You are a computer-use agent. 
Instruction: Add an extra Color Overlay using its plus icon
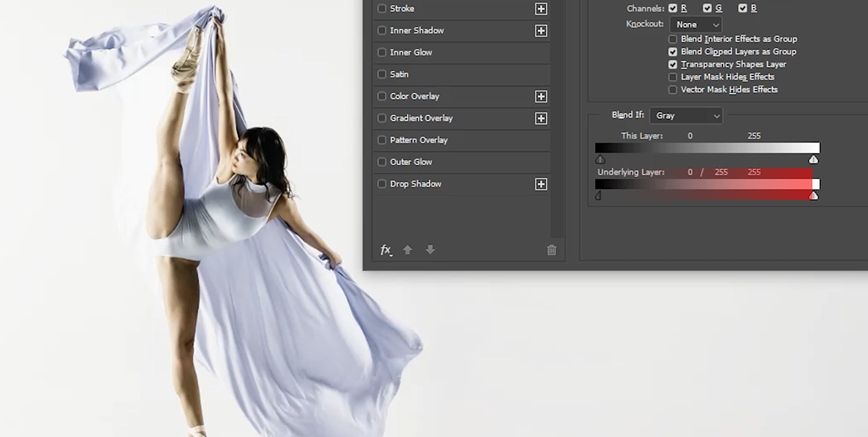541,96
